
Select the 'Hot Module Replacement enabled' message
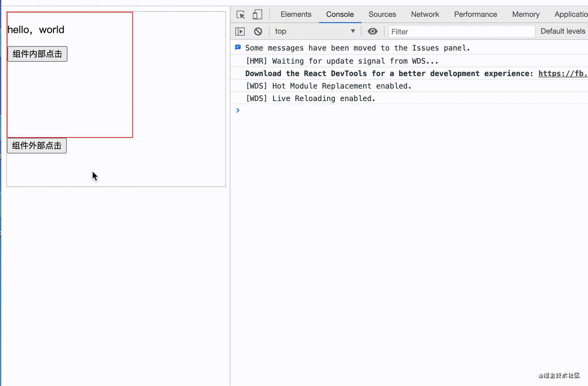click(329, 86)
